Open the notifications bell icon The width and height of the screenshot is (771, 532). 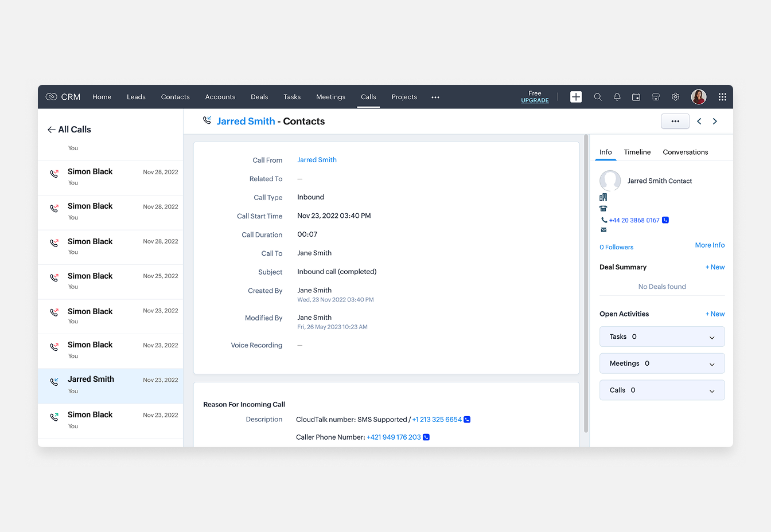coord(617,97)
